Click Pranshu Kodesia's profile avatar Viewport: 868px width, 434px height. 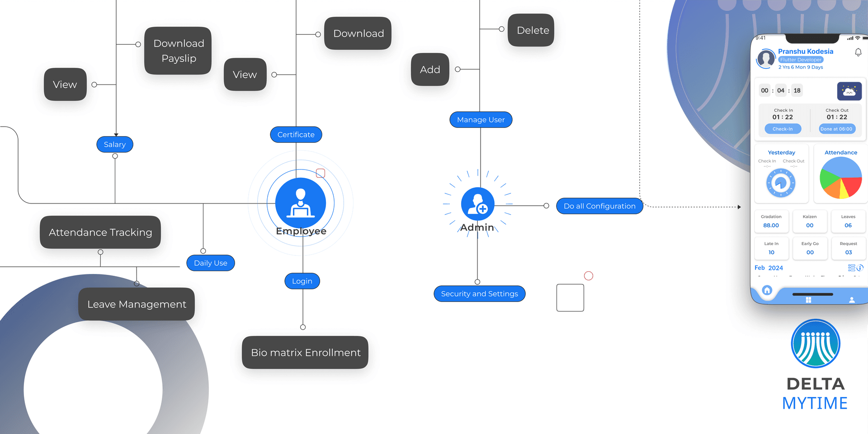tap(765, 59)
